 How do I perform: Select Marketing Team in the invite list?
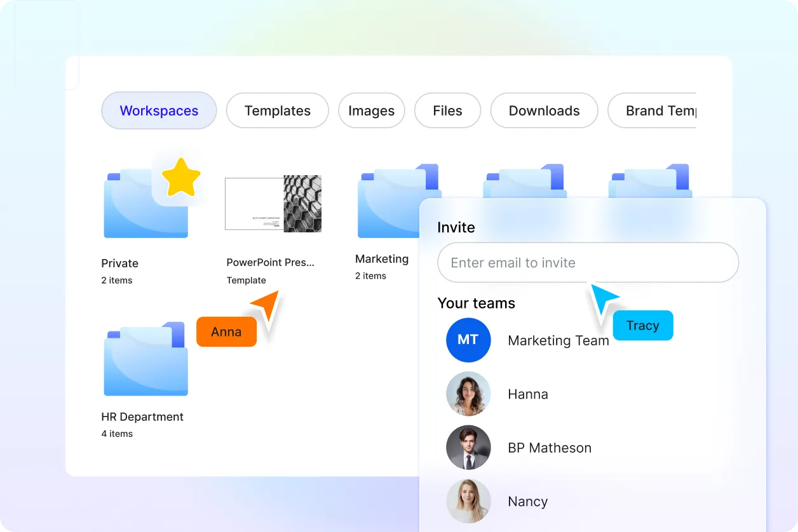tap(558, 340)
